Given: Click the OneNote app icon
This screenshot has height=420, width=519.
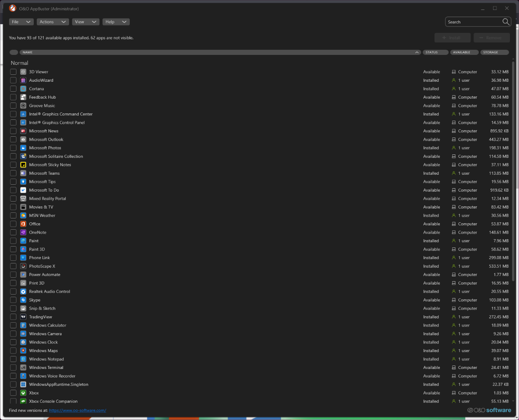Looking at the screenshot, I should pyautogui.click(x=23, y=232).
